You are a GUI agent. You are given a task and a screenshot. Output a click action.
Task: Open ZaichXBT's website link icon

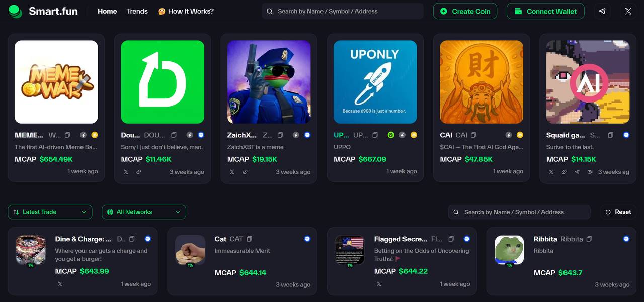coord(245,172)
